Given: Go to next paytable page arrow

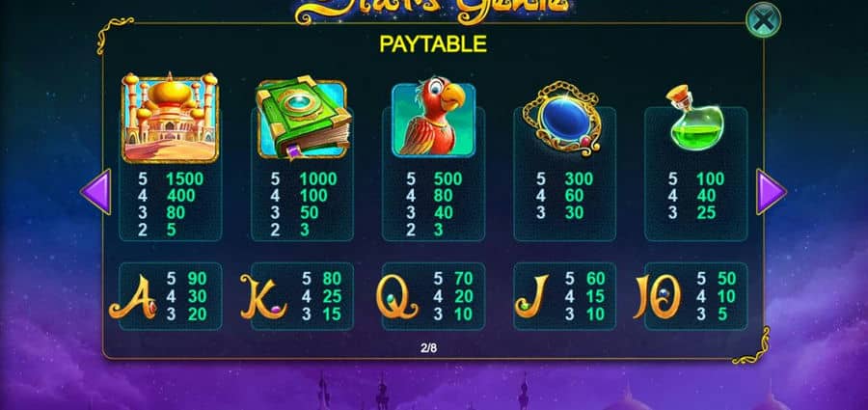Looking at the screenshot, I should 772,192.
